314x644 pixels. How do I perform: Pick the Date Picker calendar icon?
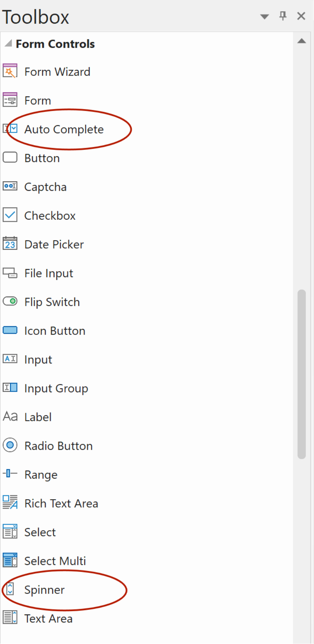pyautogui.click(x=10, y=244)
